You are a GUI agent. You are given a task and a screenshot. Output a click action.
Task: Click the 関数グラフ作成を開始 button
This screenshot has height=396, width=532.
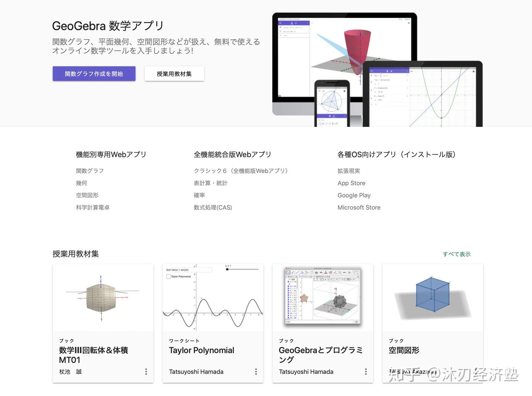(94, 74)
